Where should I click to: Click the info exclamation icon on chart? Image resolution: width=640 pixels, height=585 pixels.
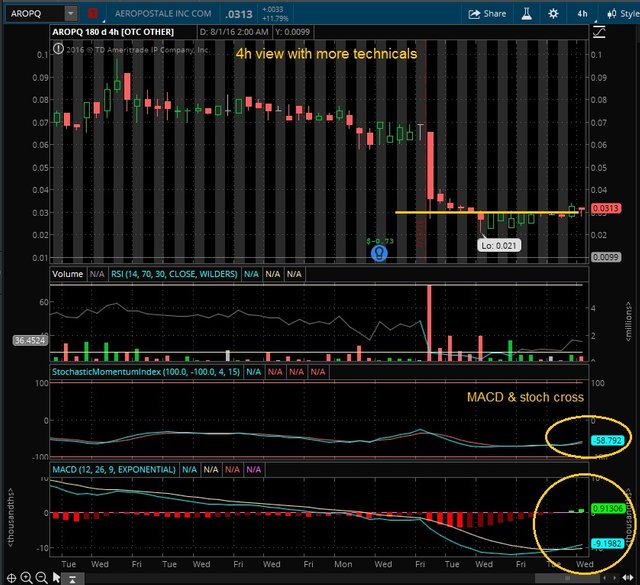[58, 49]
